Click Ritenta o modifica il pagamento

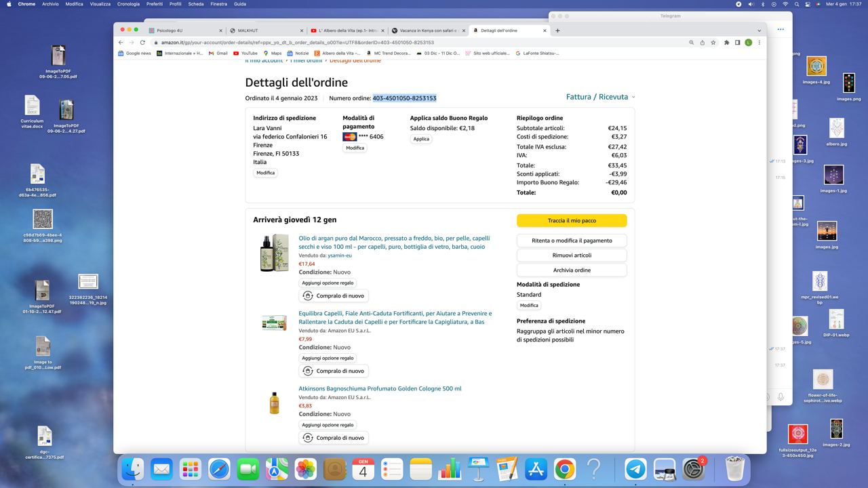point(572,241)
